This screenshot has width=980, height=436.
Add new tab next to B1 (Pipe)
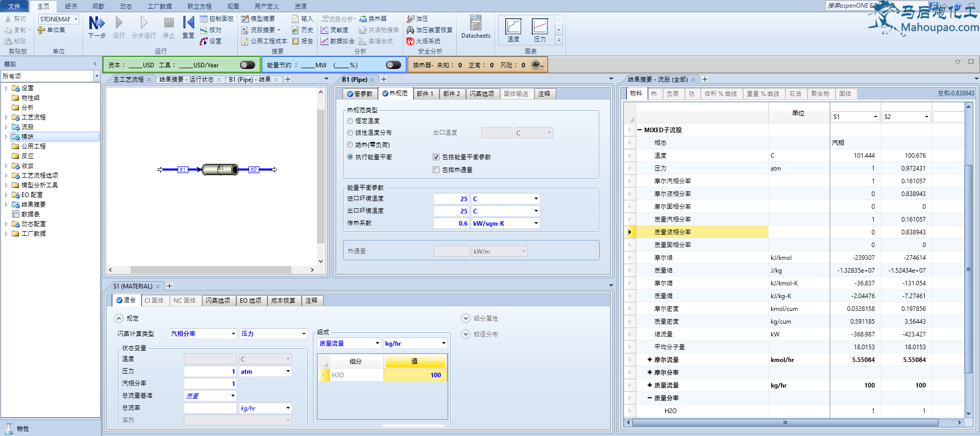(x=384, y=79)
